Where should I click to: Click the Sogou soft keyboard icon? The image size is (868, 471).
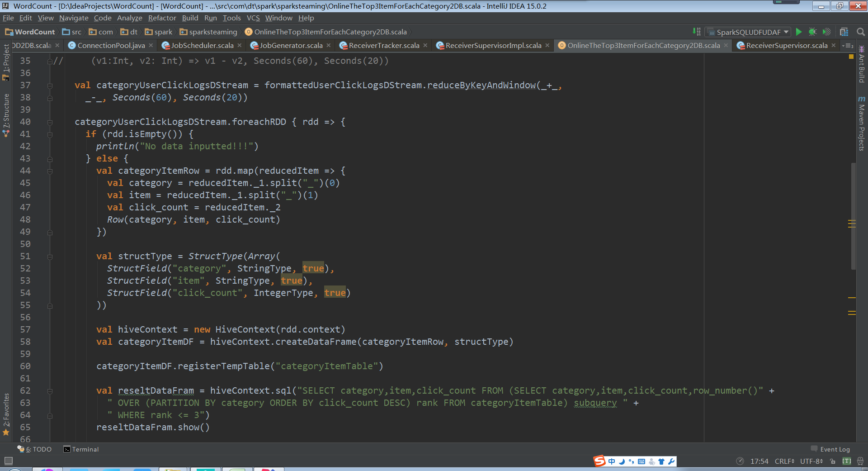[x=642, y=461]
